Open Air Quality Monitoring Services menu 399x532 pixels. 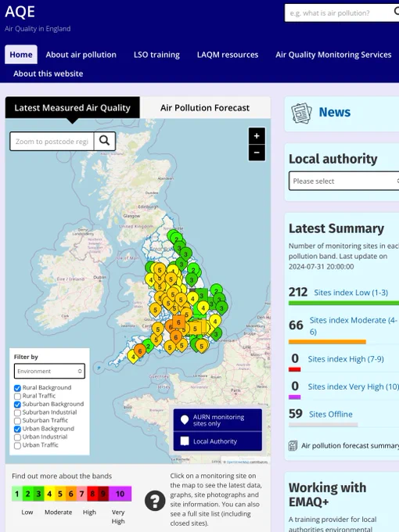333,55
